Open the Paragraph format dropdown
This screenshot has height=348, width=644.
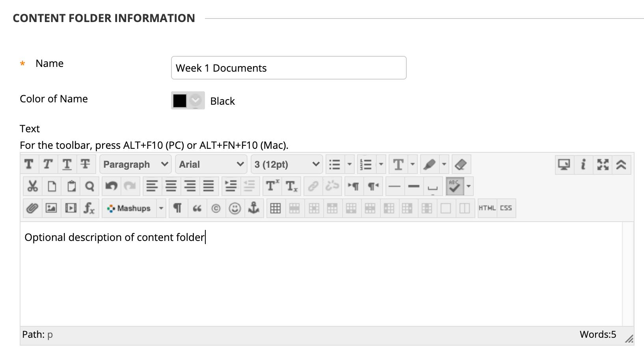135,164
